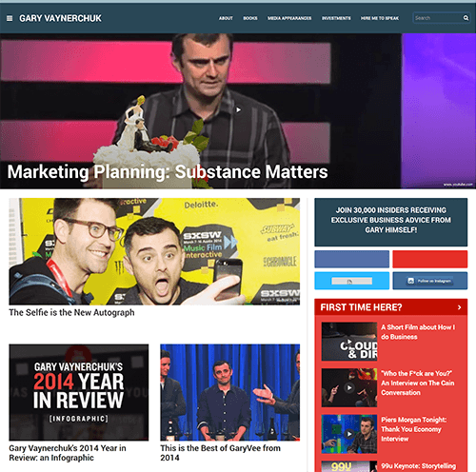Open A Short Film about How I do Business

418,332
